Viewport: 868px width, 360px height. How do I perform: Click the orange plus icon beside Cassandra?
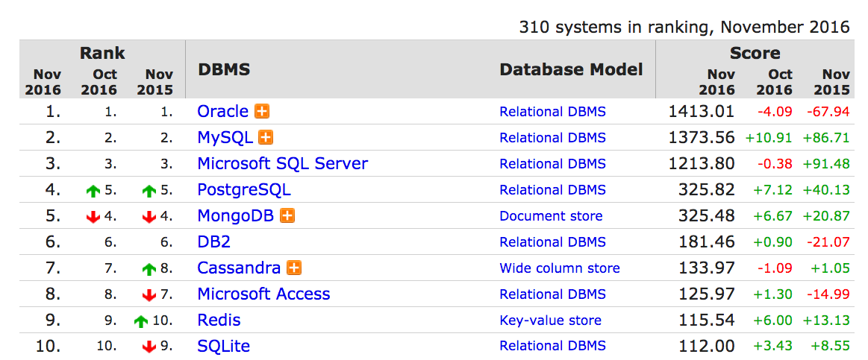(x=294, y=268)
